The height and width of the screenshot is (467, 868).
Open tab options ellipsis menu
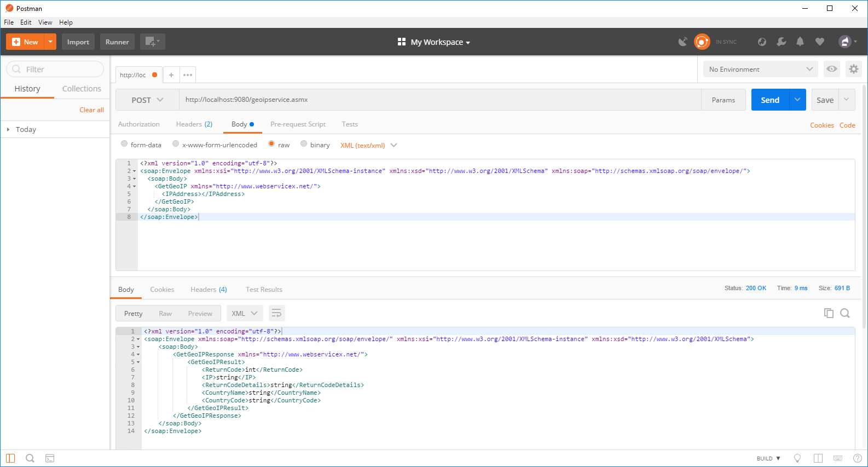188,75
